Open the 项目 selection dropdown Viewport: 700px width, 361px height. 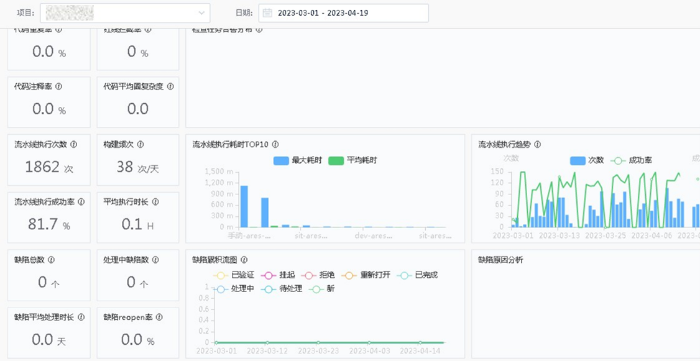click(x=125, y=13)
